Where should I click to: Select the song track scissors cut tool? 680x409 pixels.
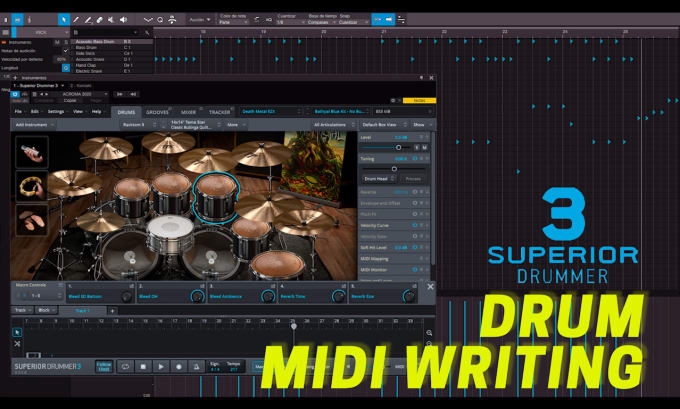pos(17,344)
